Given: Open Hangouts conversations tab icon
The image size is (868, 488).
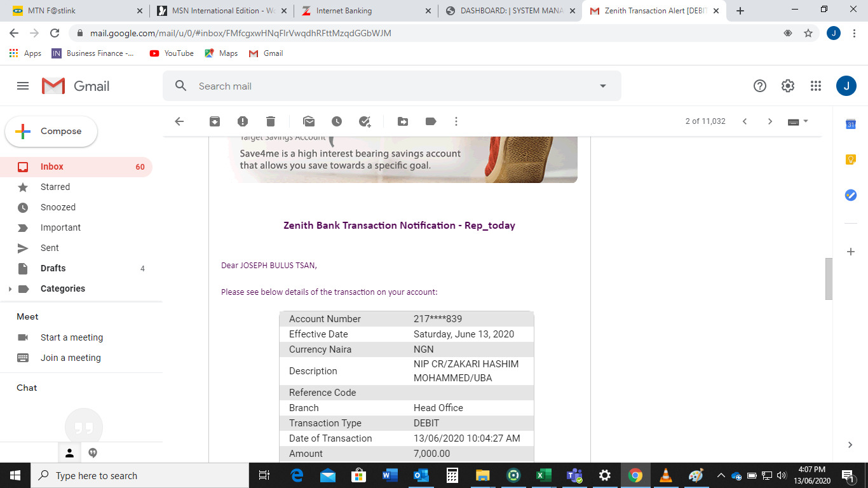Looking at the screenshot, I should 93,453.
